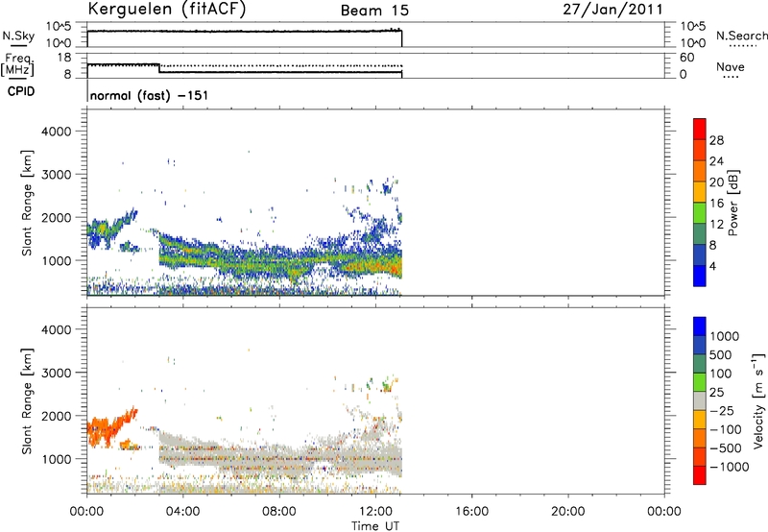Click the '20:00' time axis label
The height and width of the screenshot is (532, 768).
pyautogui.click(x=567, y=512)
